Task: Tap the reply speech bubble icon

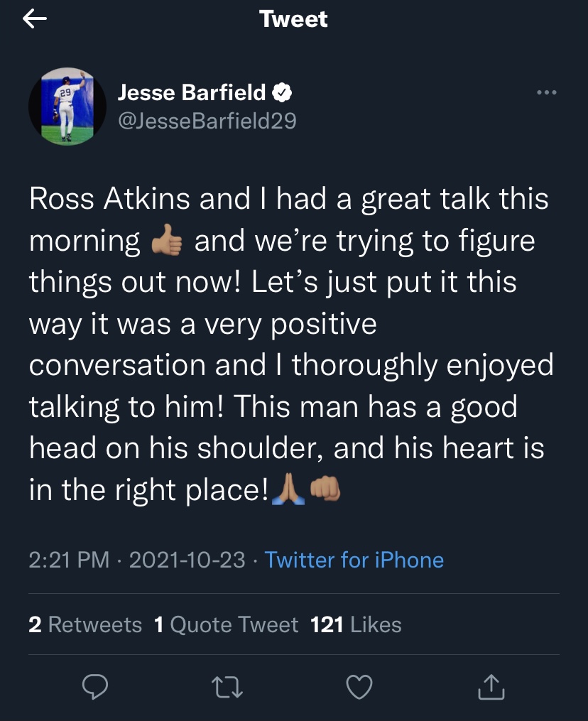Action: point(94,685)
